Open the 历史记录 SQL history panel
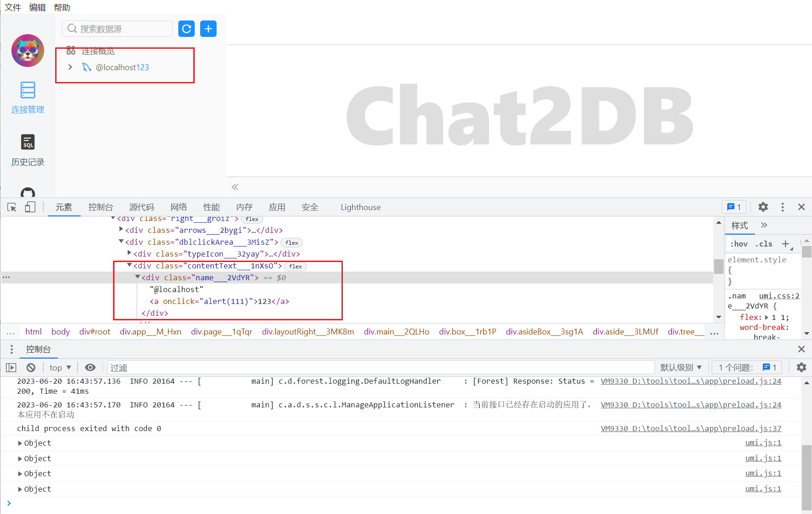This screenshot has width=812, height=514. click(x=27, y=150)
